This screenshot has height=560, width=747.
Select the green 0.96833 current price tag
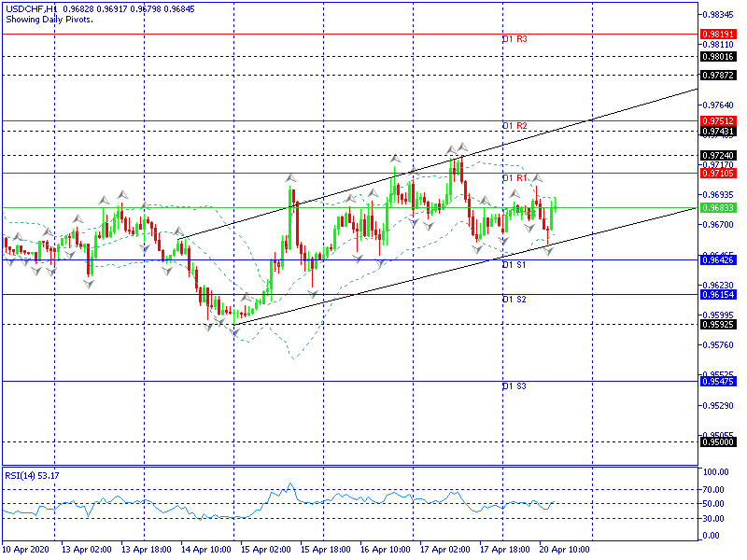(x=717, y=207)
